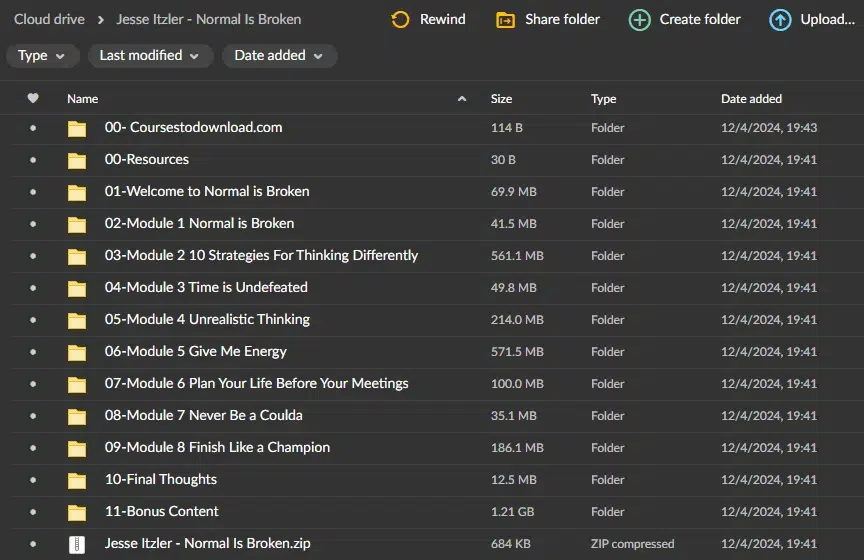Image resolution: width=864 pixels, height=560 pixels.
Task: Click the 12/4/2024, 19:43 date cell
Action: coord(769,128)
